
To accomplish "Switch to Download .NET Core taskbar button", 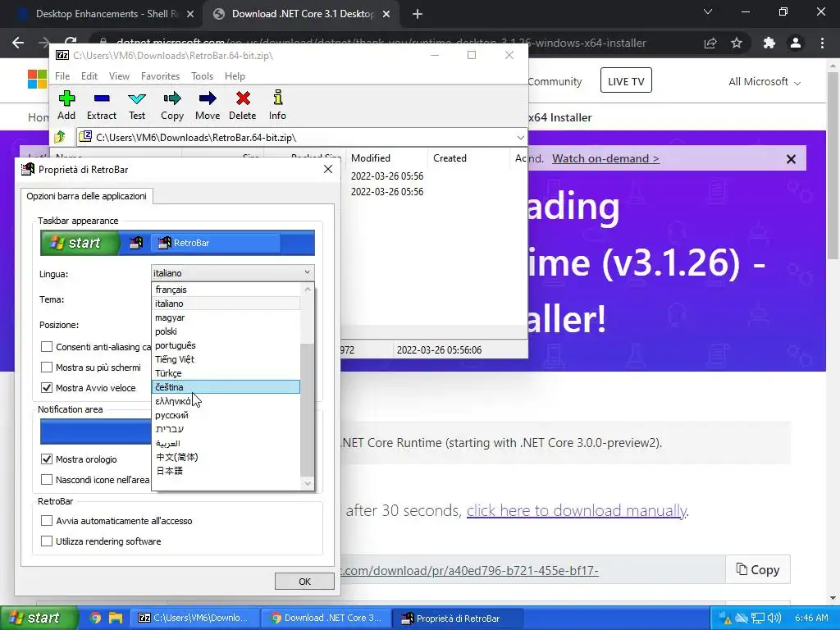I will [x=326, y=618].
